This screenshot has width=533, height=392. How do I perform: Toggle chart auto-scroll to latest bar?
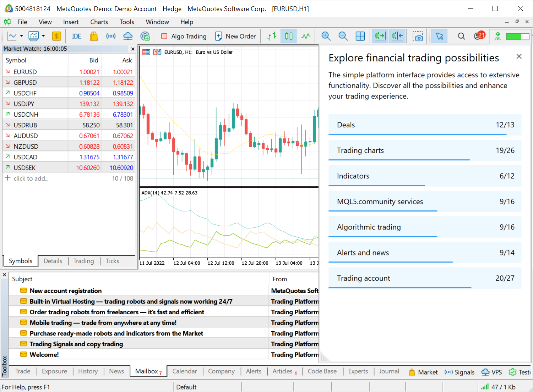pyautogui.click(x=380, y=36)
